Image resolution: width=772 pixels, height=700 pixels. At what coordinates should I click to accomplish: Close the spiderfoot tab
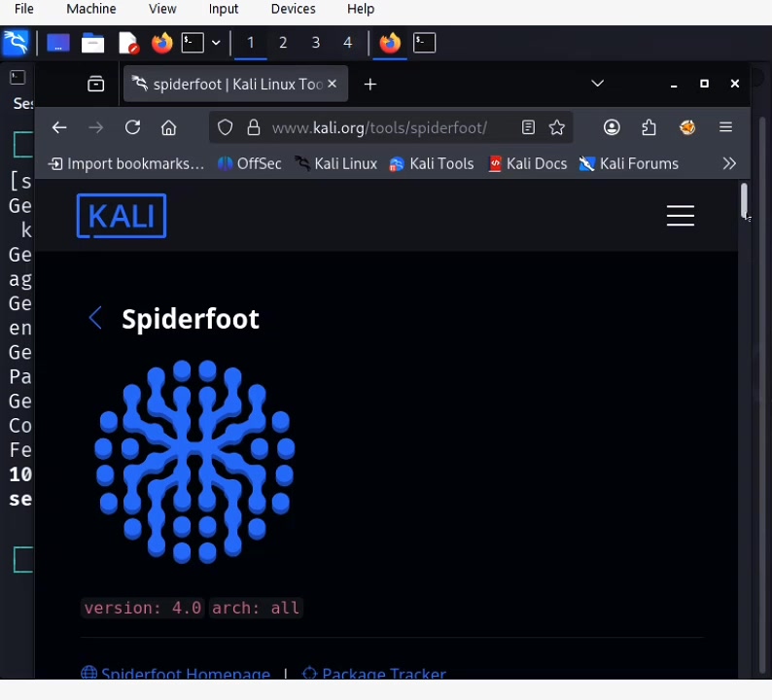pyautogui.click(x=333, y=85)
